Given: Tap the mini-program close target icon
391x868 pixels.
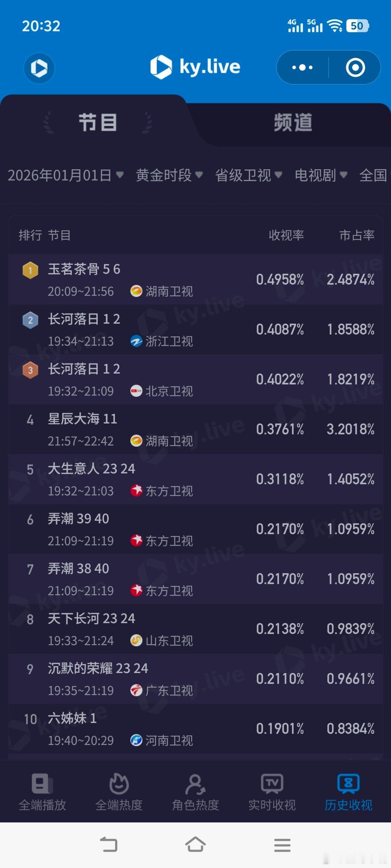Looking at the screenshot, I should point(355,67).
